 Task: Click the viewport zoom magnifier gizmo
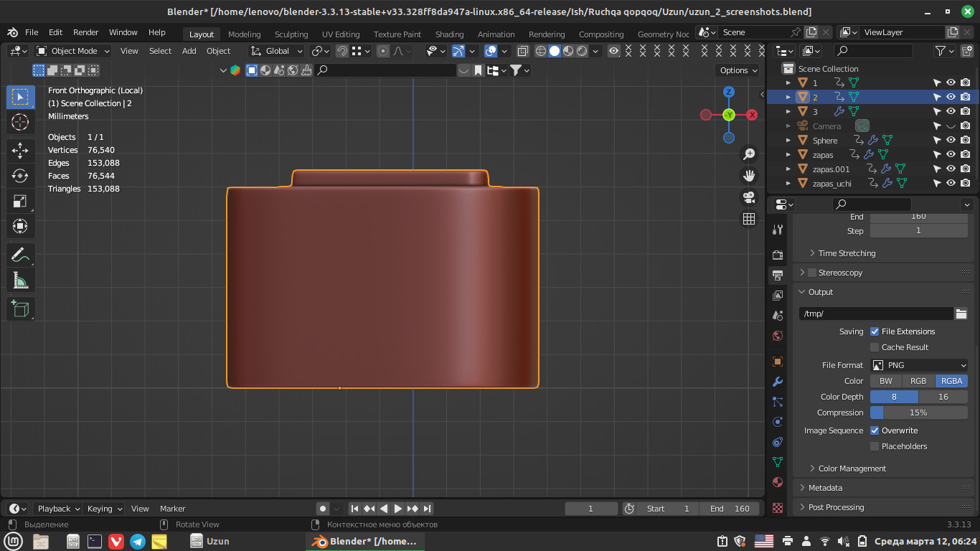749,154
